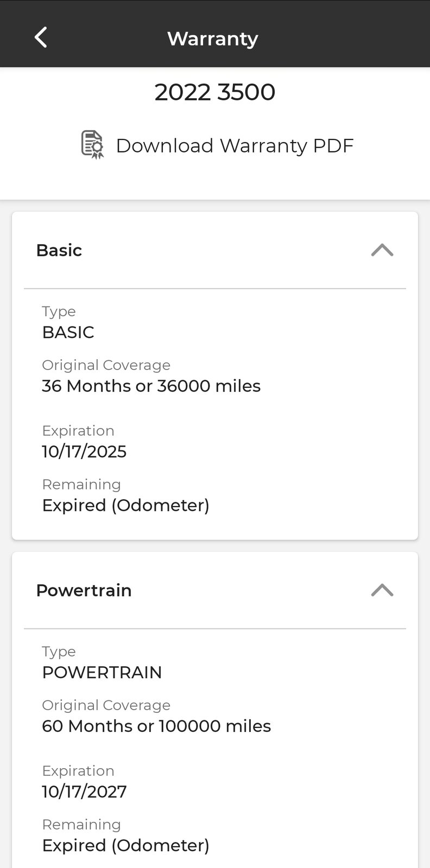This screenshot has height=868, width=430.
Task: Tap the 2022 3500 vehicle heading
Action: click(x=215, y=92)
